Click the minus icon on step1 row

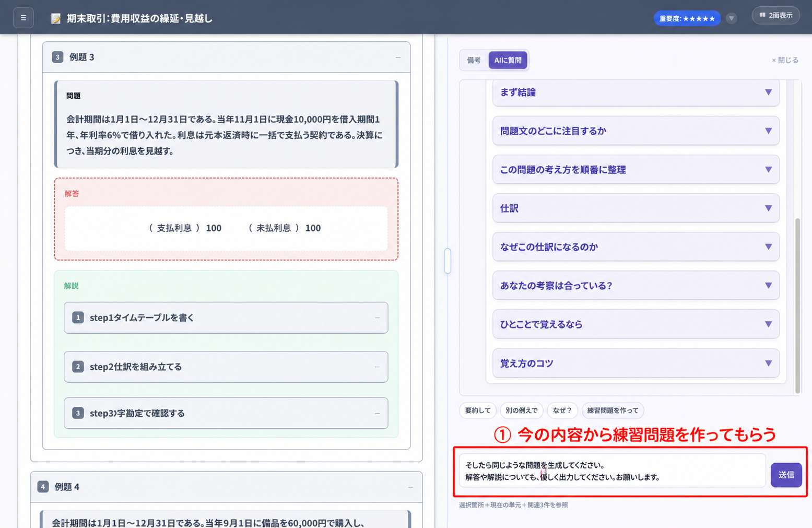[x=377, y=318]
